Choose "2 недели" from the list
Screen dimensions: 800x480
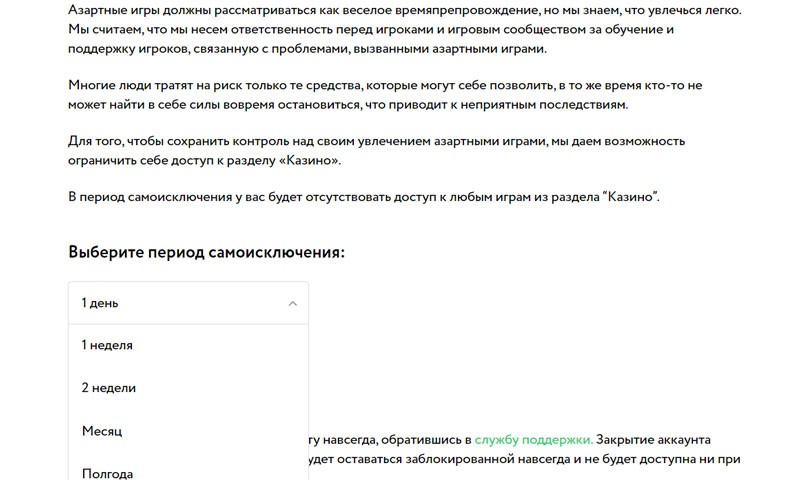tap(108, 388)
